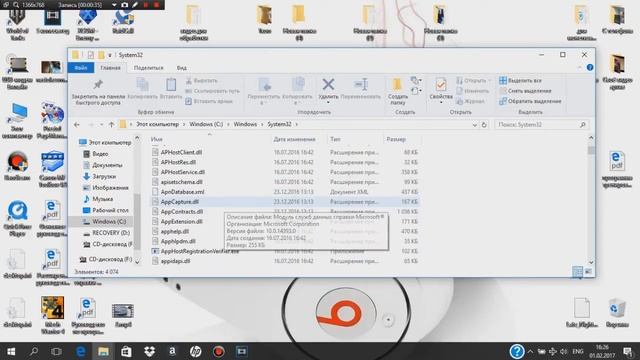The height and width of the screenshot is (360, 640).
Task: Click the Удалить red X icon
Action: [328, 85]
